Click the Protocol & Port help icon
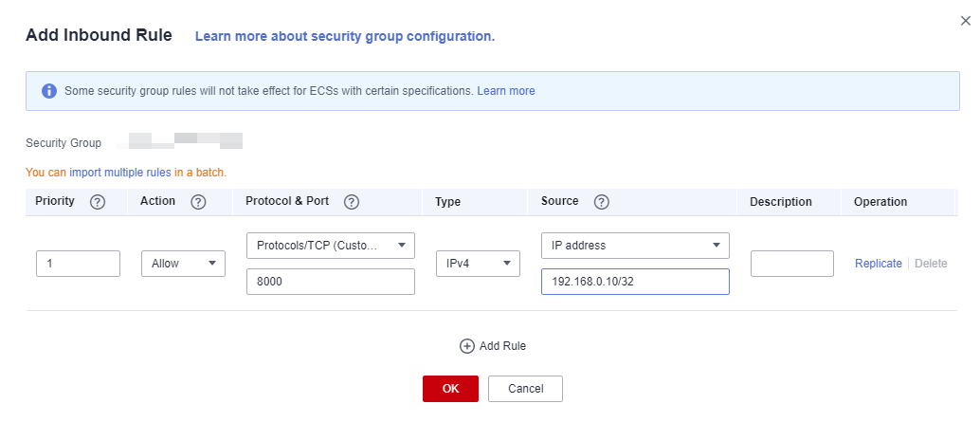Viewport: 980px width, 422px height. tap(352, 202)
